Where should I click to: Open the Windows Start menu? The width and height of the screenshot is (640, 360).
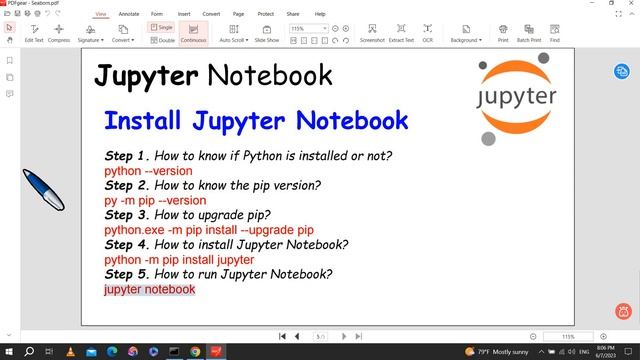9,351
